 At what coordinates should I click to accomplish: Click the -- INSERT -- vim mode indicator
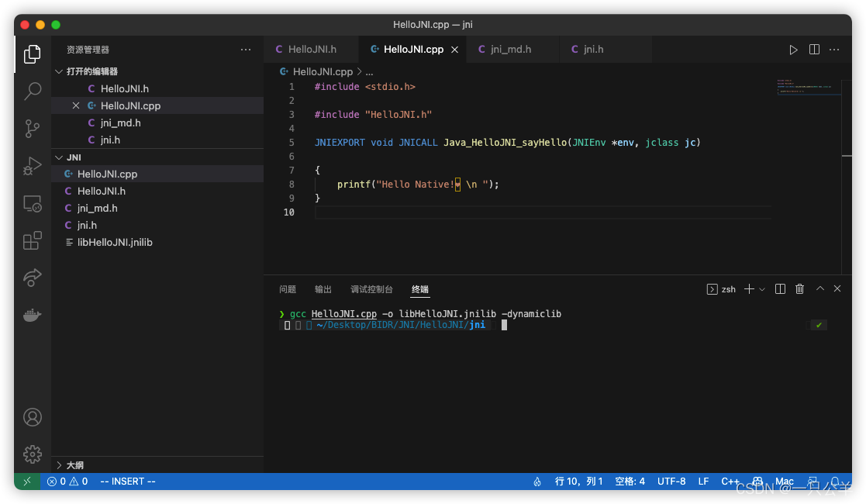coord(128,482)
